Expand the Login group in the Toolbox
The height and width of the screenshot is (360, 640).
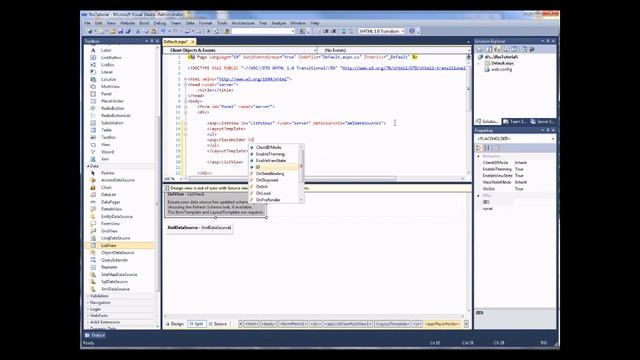tap(88, 309)
